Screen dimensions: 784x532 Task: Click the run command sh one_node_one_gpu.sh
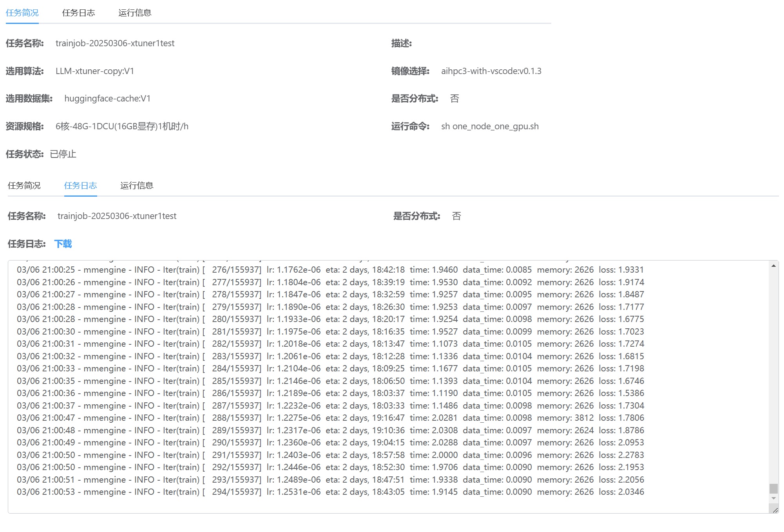click(x=490, y=127)
